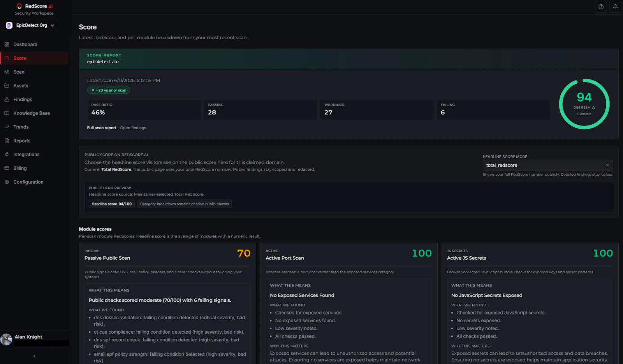Click the Pass Ratio 46% card
The image size is (623, 364).
144,110
